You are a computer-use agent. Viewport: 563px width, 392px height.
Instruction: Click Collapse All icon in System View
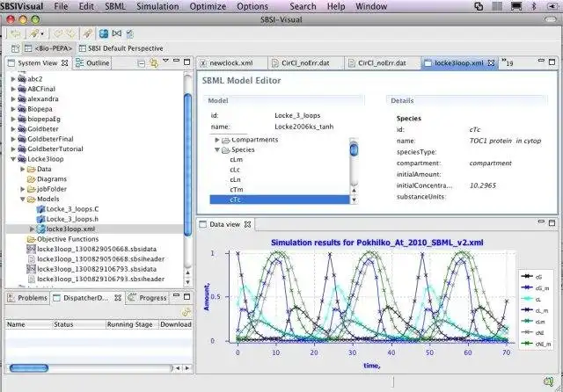click(x=142, y=63)
